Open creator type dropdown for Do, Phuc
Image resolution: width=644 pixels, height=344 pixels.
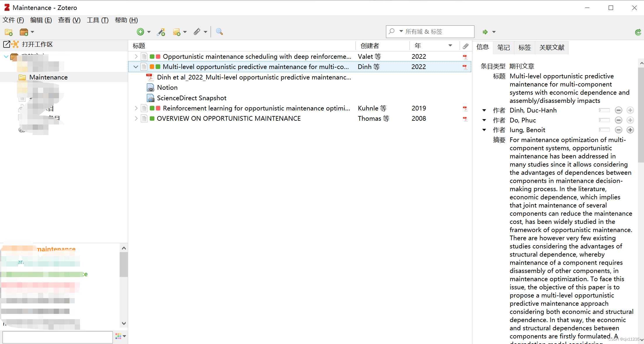[484, 120]
